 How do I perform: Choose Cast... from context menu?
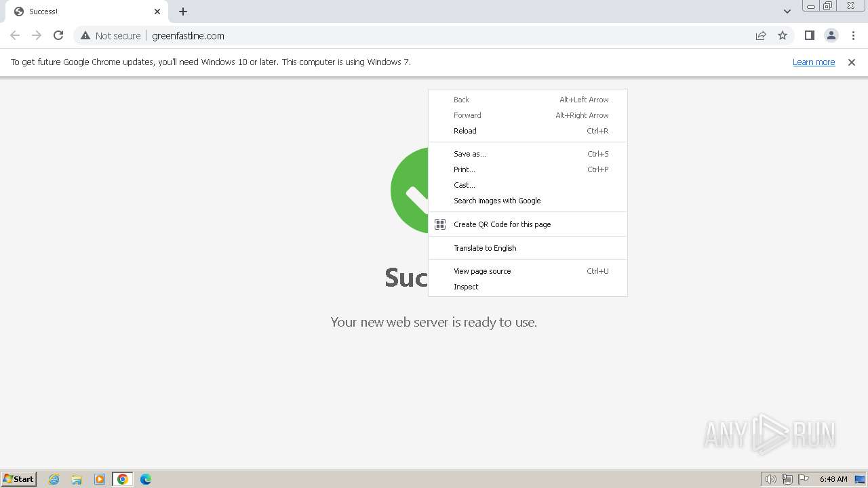(x=528, y=185)
